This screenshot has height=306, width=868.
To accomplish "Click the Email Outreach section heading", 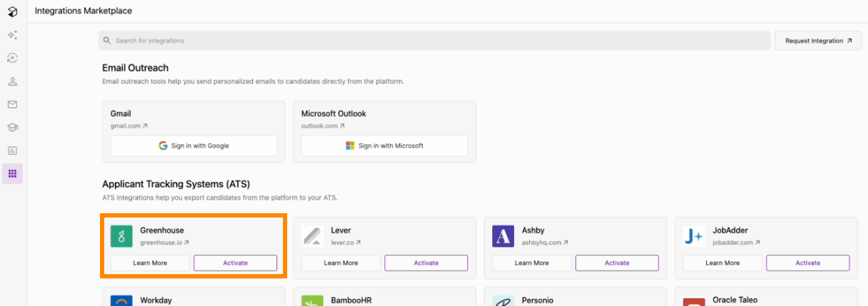I will click(135, 68).
